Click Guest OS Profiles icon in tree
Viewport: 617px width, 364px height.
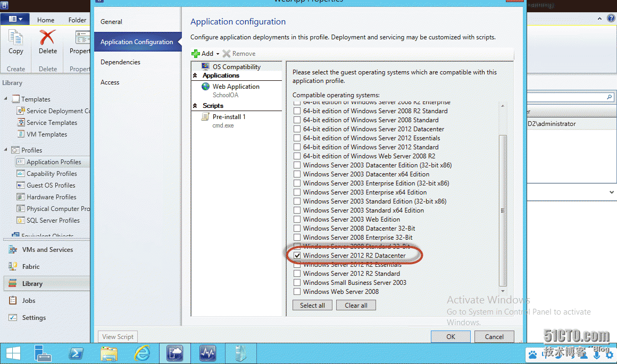tap(20, 185)
